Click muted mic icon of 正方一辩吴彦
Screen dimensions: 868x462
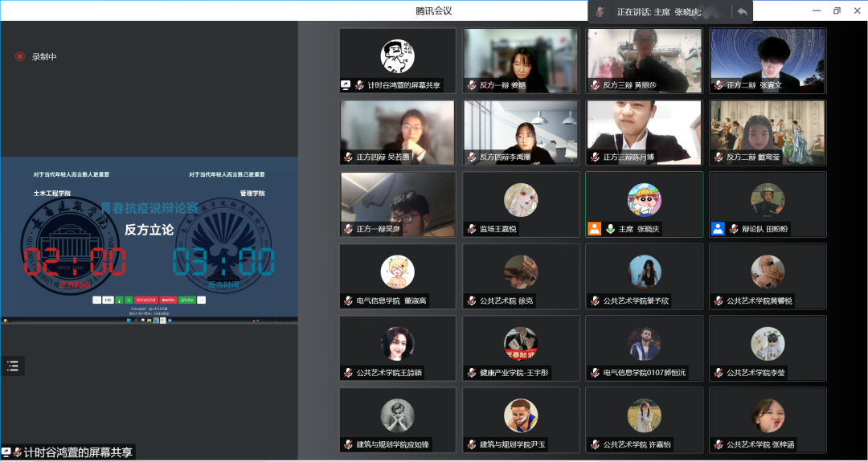(x=348, y=229)
